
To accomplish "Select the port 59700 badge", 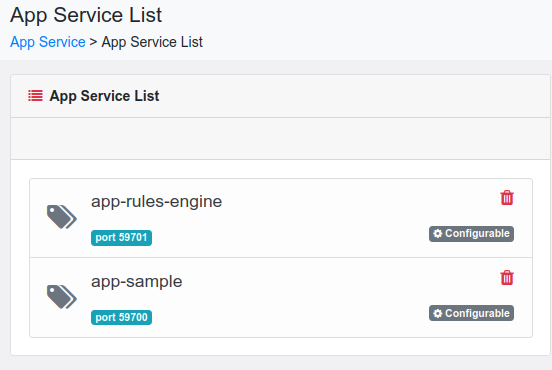I will (x=121, y=317).
